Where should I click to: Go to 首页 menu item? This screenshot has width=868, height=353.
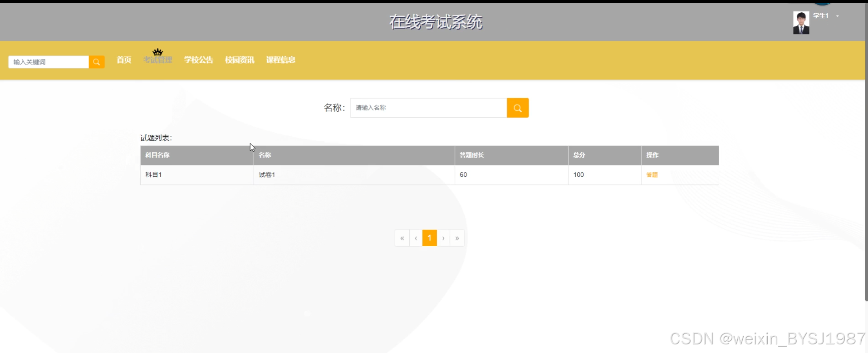(x=124, y=60)
